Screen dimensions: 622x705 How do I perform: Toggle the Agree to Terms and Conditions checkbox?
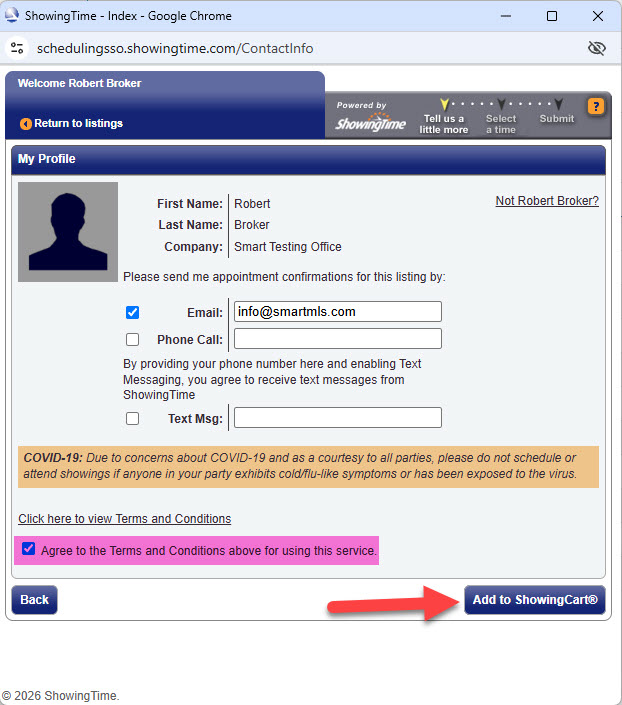pos(28,549)
